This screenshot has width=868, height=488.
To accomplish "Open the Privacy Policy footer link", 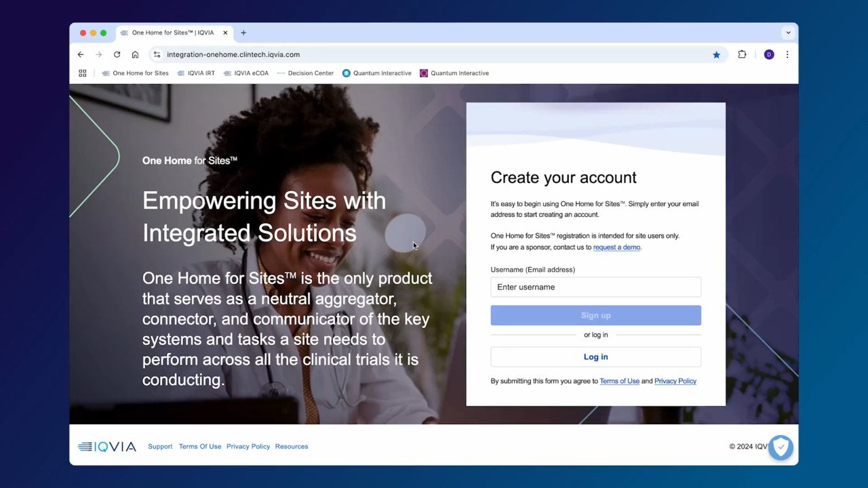I will [x=248, y=447].
